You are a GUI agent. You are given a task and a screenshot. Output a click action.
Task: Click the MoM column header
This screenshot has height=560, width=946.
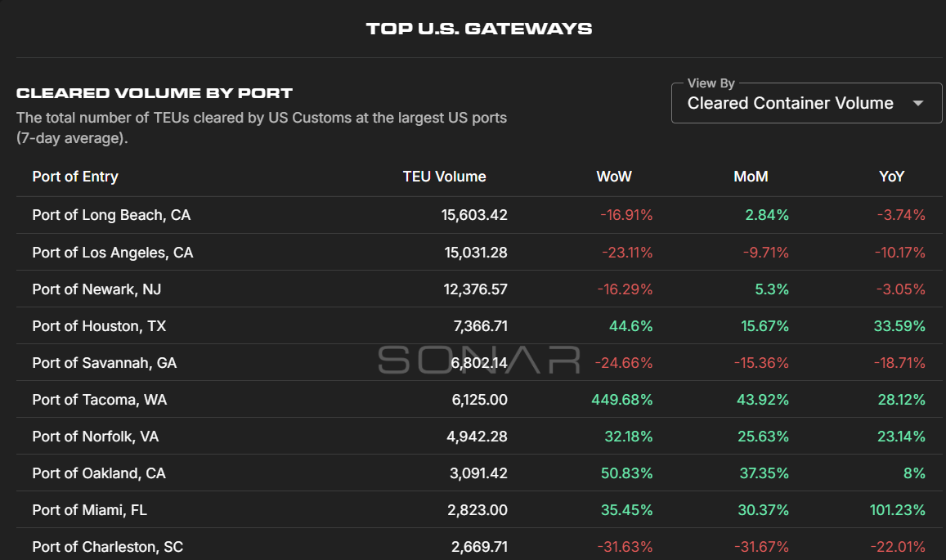point(751,177)
